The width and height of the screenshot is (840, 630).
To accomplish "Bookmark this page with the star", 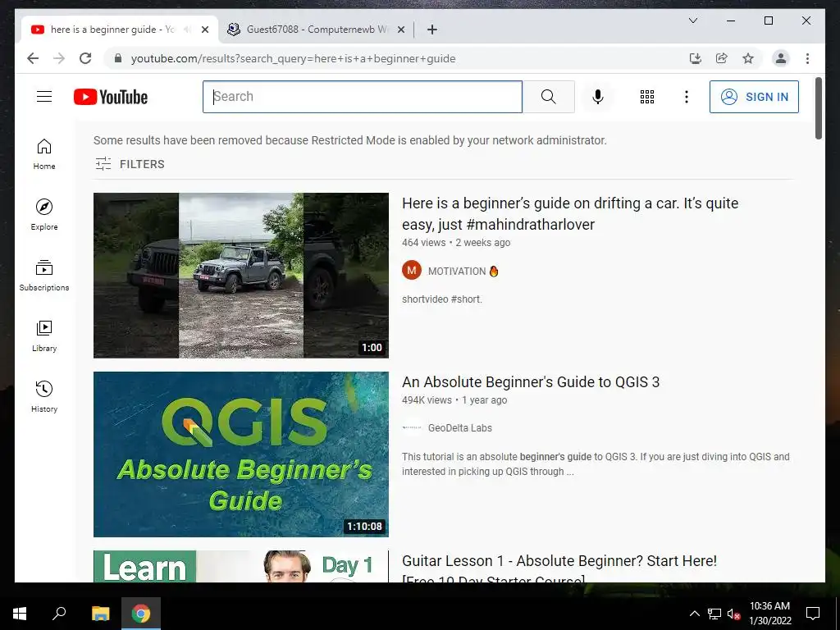I will [x=748, y=58].
